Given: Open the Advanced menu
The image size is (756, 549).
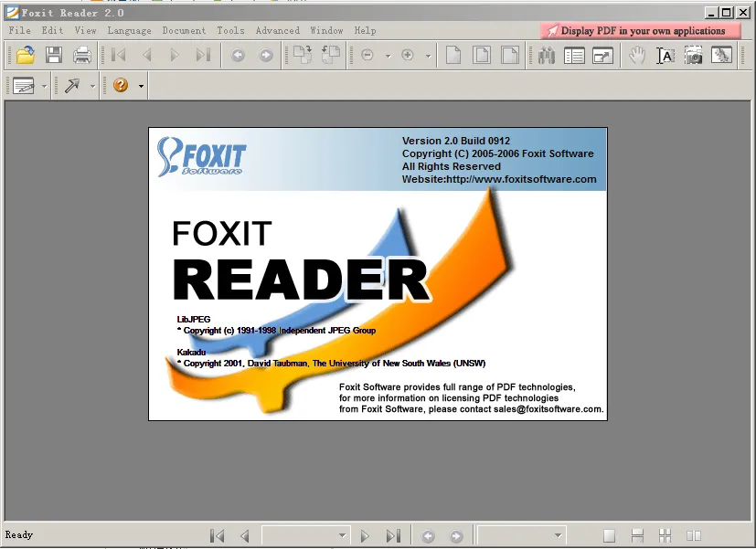Looking at the screenshot, I should point(278,30).
